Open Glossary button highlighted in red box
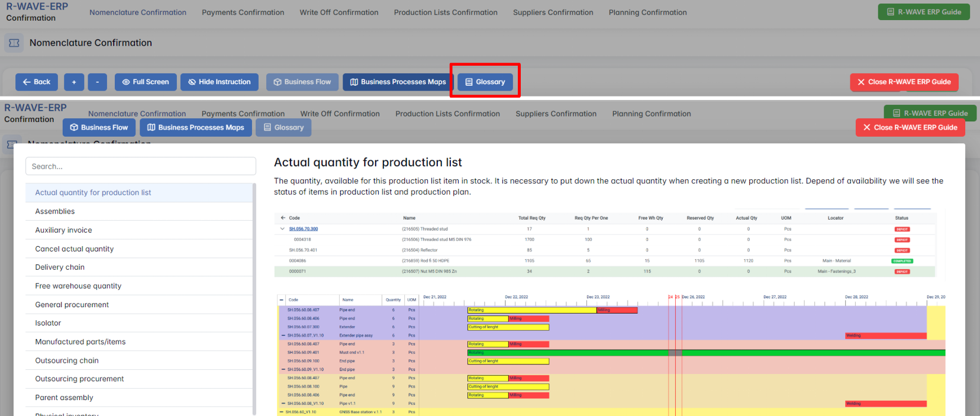Screen dimensions: 980x416 (485, 82)
